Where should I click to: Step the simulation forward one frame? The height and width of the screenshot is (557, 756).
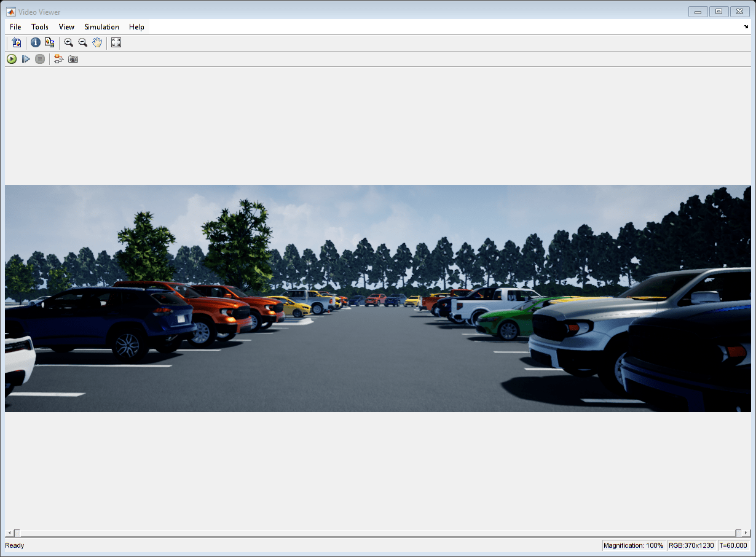26,59
